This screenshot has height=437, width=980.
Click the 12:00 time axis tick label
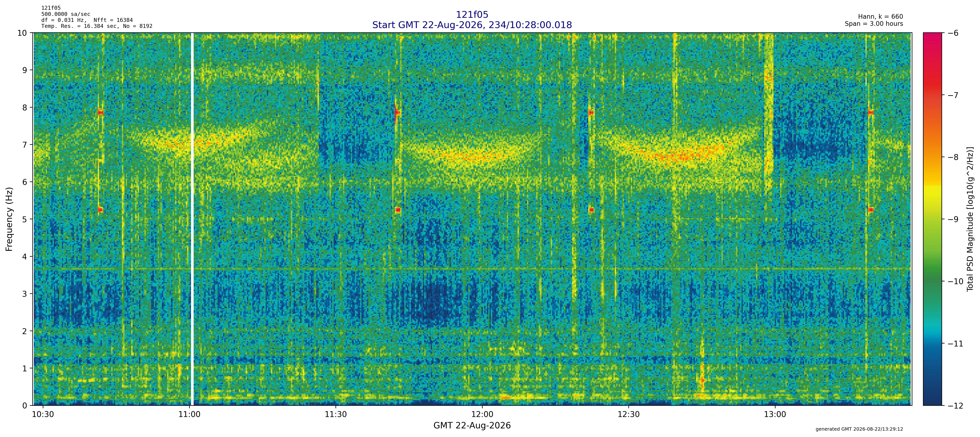(482, 415)
